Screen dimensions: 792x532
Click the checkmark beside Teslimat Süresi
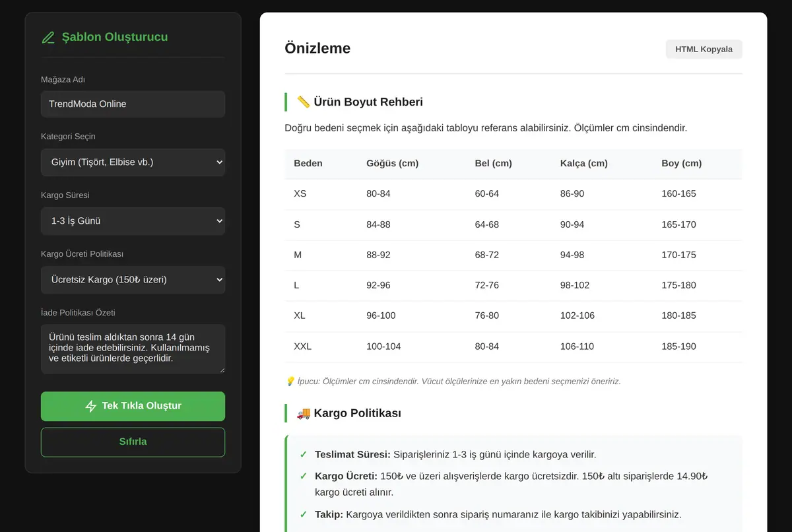pyautogui.click(x=303, y=455)
